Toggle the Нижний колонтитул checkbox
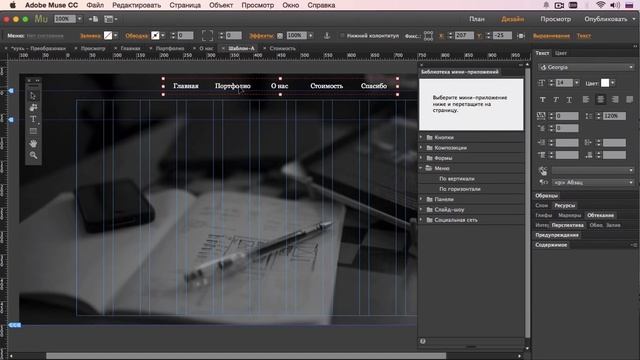Image resolution: width=640 pixels, height=360 pixels. pos(342,36)
